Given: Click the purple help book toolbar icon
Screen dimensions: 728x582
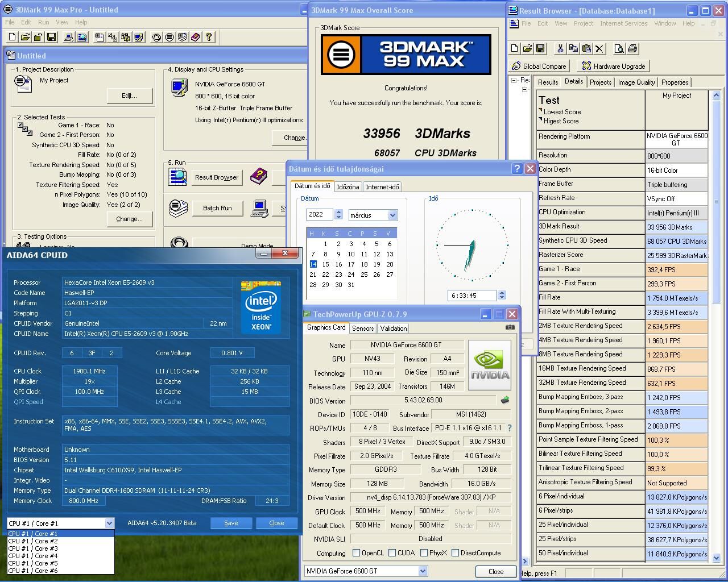Looking at the screenshot, I should coord(196,37).
